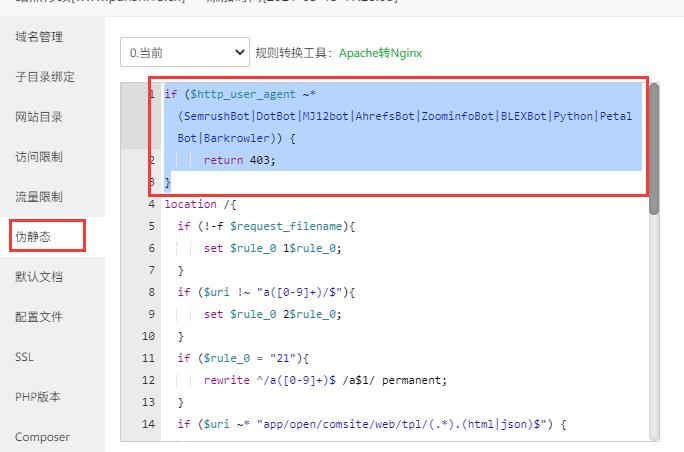Open the 流量限制 tab

[39, 197]
